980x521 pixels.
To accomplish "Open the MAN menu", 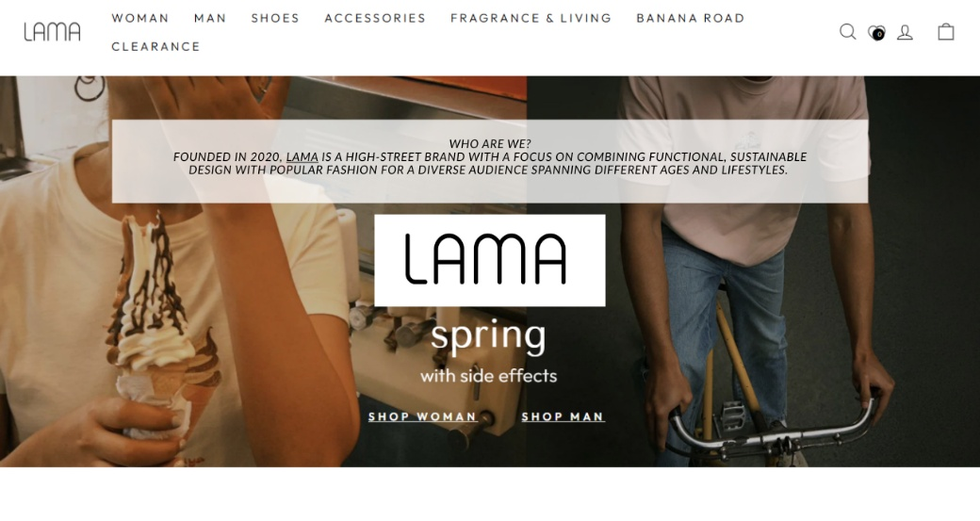I will coord(210,18).
